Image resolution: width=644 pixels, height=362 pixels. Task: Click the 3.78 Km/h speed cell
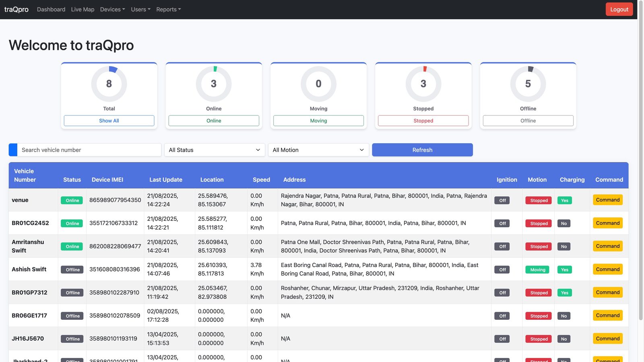(x=262, y=269)
